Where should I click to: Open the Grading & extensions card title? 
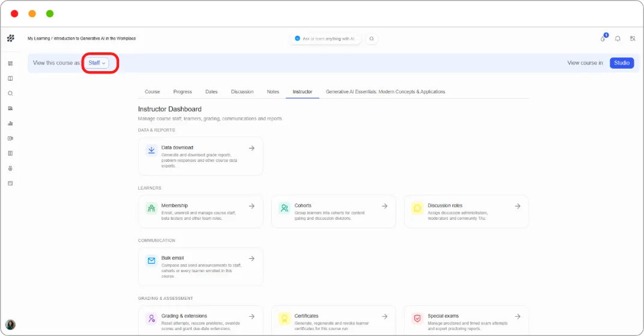185,316
